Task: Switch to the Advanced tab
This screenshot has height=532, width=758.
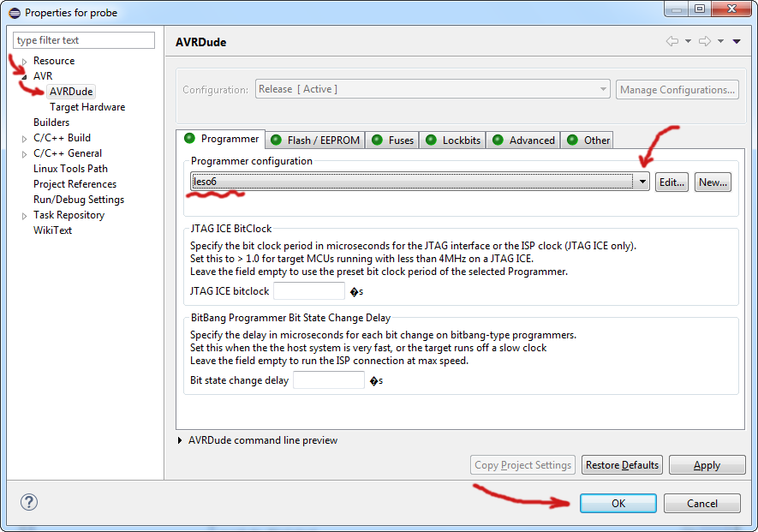Action: pos(523,140)
